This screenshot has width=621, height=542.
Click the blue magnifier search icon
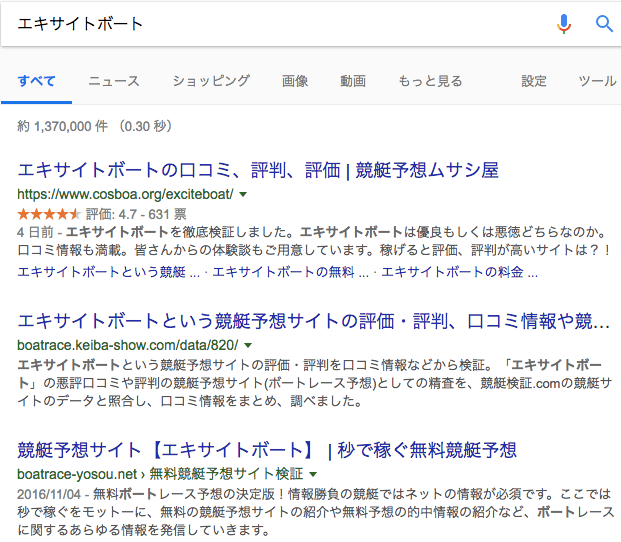(x=604, y=24)
